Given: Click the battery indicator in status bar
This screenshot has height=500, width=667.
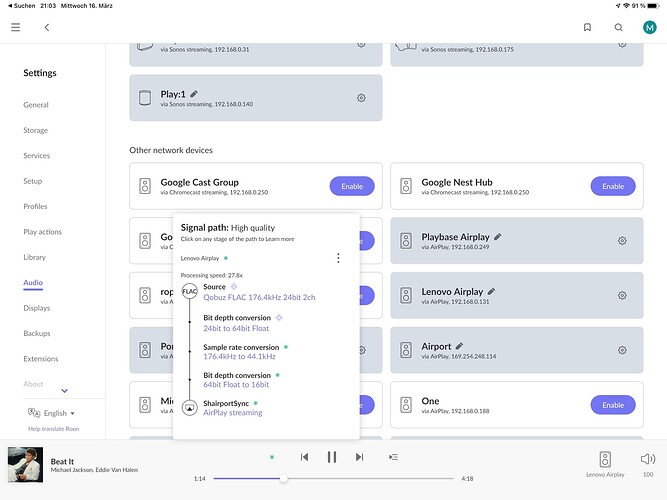Looking at the screenshot, I should tap(653, 6).
